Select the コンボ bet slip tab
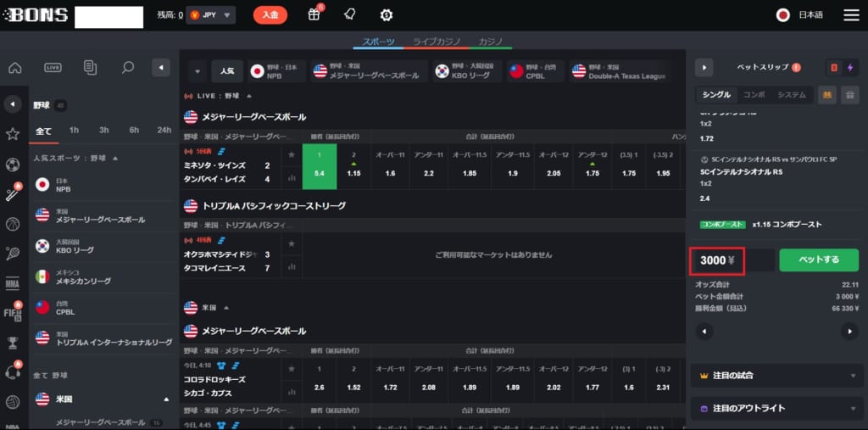 (x=754, y=95)
